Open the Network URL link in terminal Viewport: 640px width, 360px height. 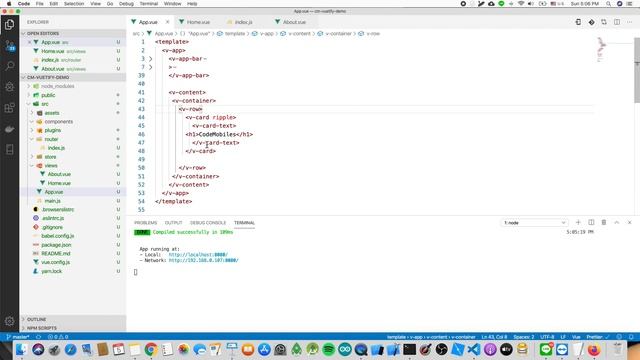pyautogui.click(x=203, y=260)
